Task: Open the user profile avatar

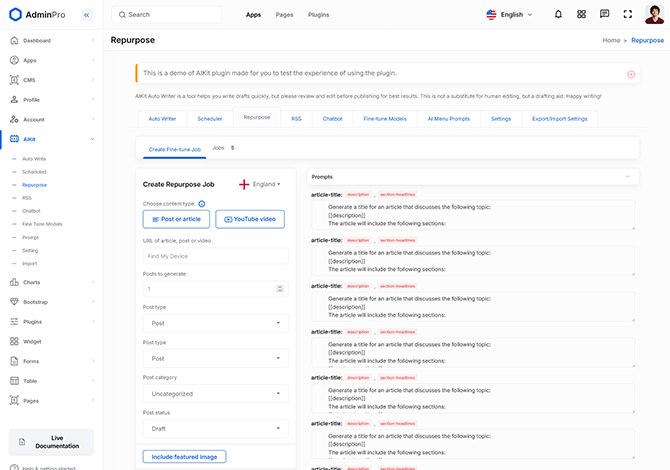Action: point(656,15)
